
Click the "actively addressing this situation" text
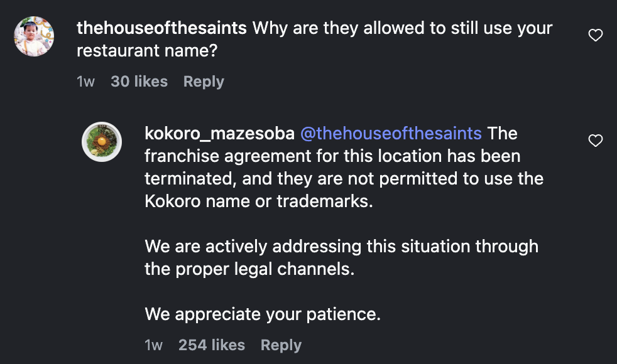click(341, 246)
